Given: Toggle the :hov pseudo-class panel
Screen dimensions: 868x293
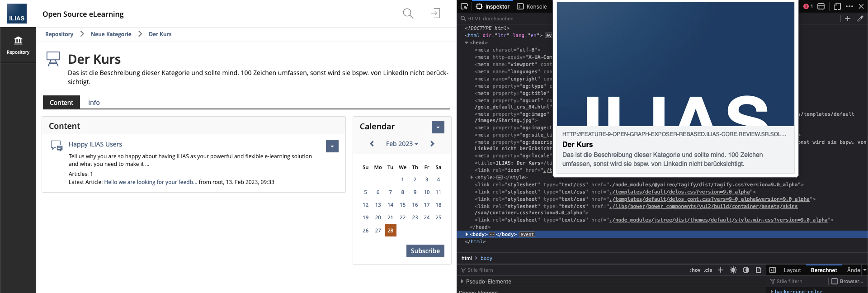Looking at the screenshot, I should pos(695,270).
